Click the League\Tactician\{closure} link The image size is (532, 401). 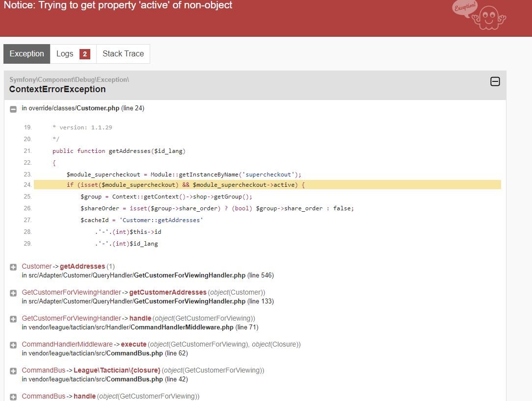tap(117, 370)
